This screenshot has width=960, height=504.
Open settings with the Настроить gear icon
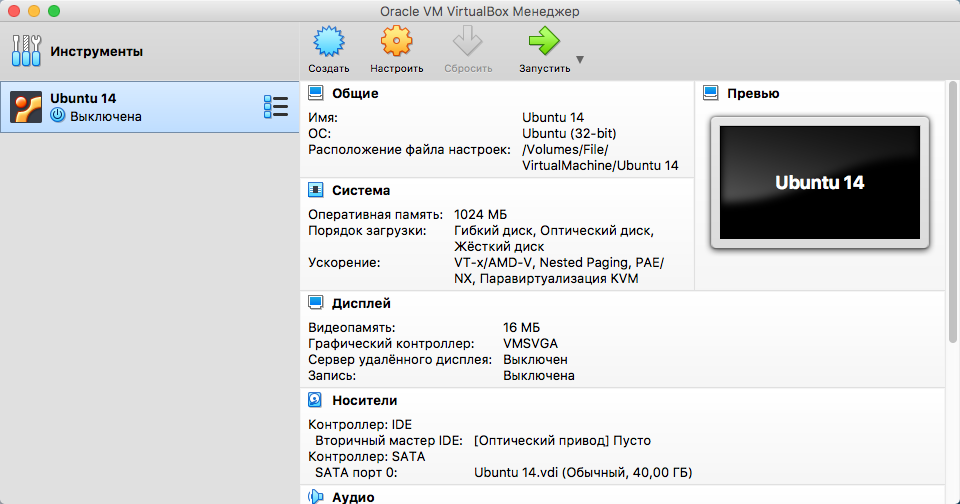pyautogui.click(x=396, y=42)
